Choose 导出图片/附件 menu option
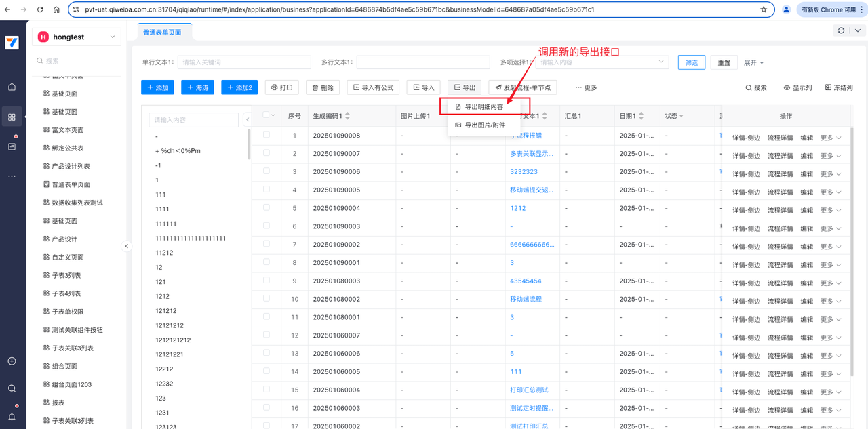The height and width of the screenshot is (429, 868). pyautogui.click(x=484, y=125)
